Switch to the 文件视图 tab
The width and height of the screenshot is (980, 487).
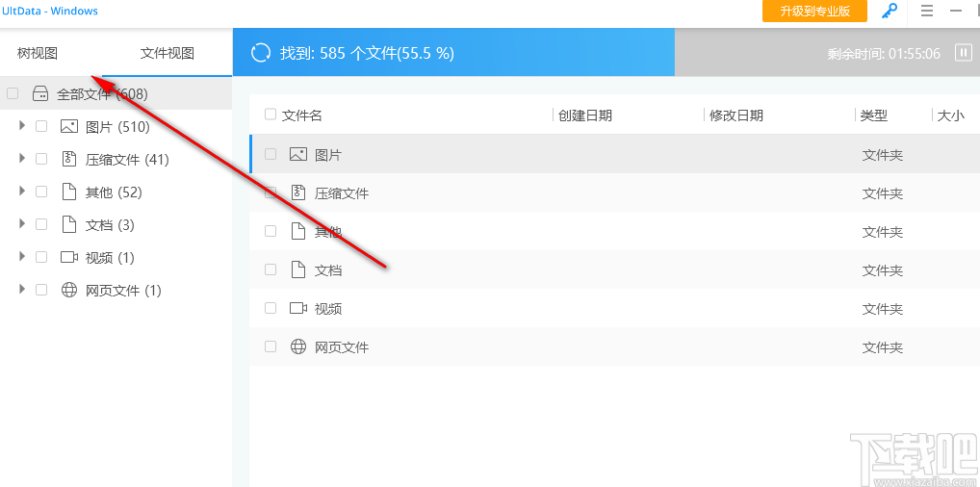[168, 53]
